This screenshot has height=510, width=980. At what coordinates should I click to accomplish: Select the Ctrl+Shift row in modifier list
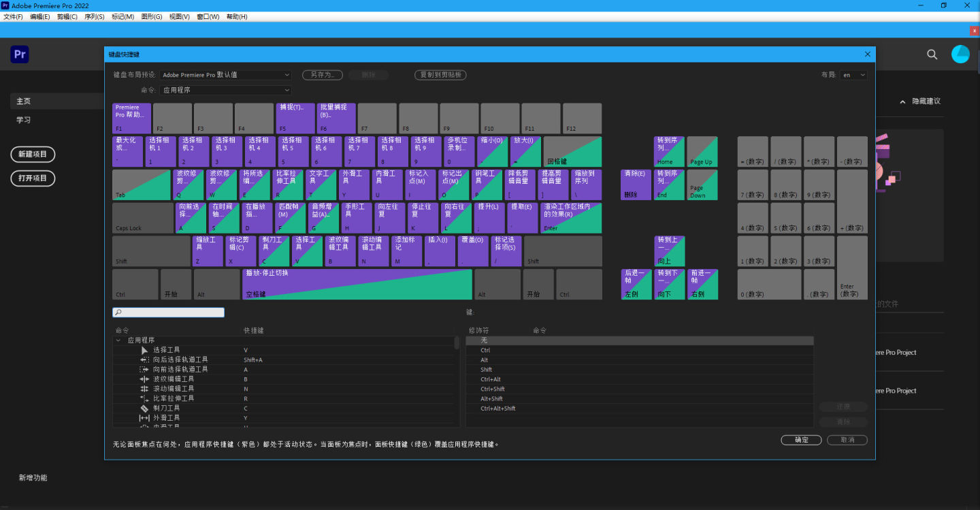click(x=640, y=389)
